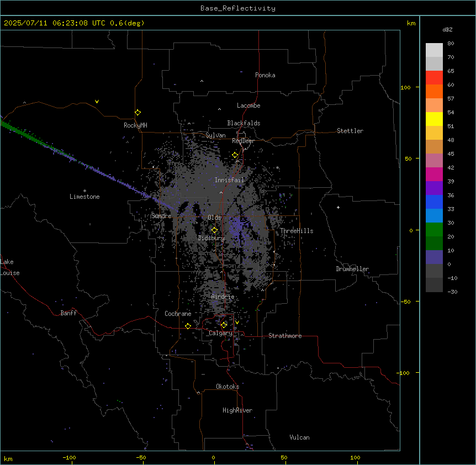
Task: Click the Vulcan label
Action: [299, 437]
